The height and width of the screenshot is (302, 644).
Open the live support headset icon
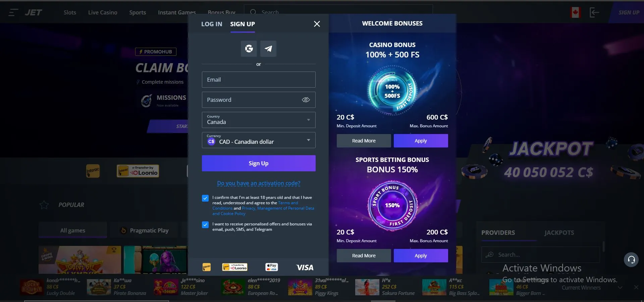pyautogui.click(x=631, y=260)
